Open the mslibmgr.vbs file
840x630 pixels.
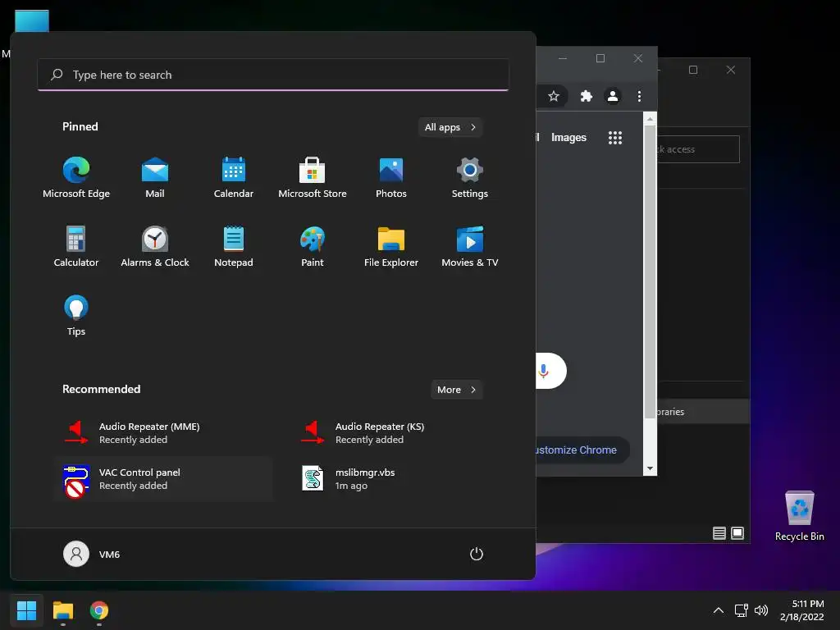pyautogui.click(x=399, y=479)
